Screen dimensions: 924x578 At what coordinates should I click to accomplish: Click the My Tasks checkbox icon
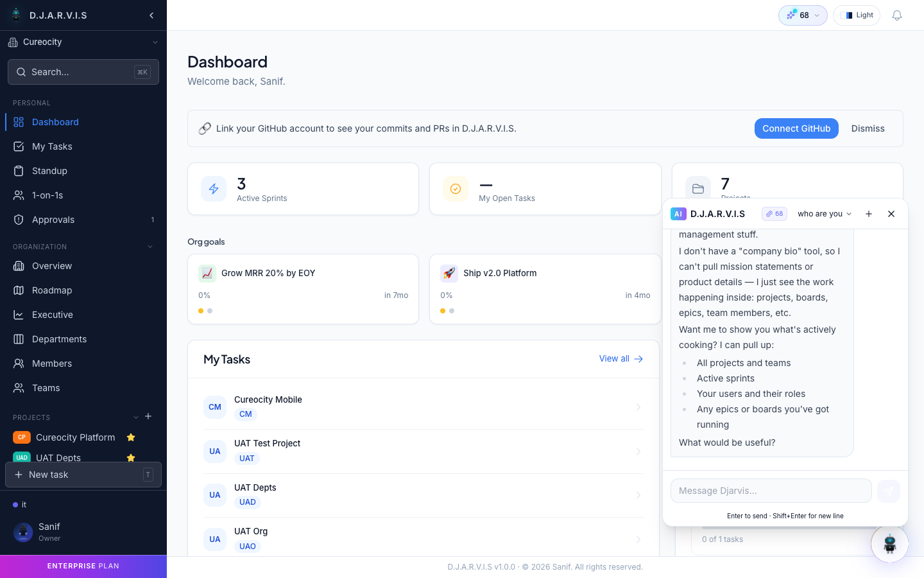[19, 146]
